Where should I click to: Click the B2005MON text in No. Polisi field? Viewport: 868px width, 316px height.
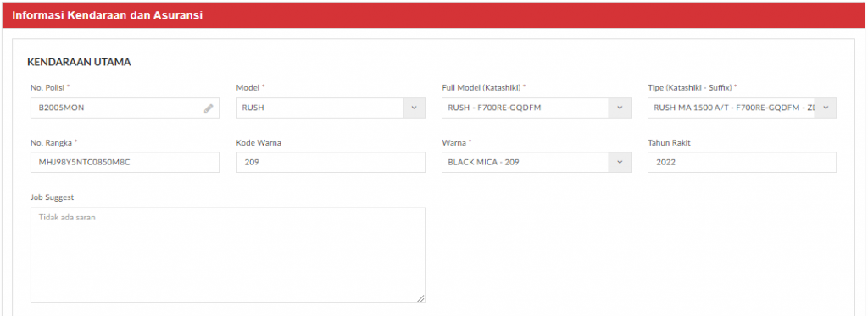pyautogui.click(x=61, y=108)
